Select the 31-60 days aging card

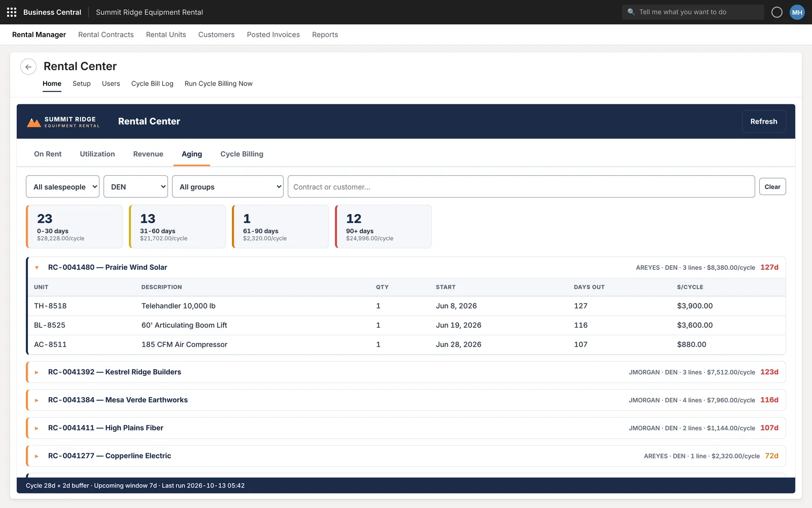click(177, 227)
